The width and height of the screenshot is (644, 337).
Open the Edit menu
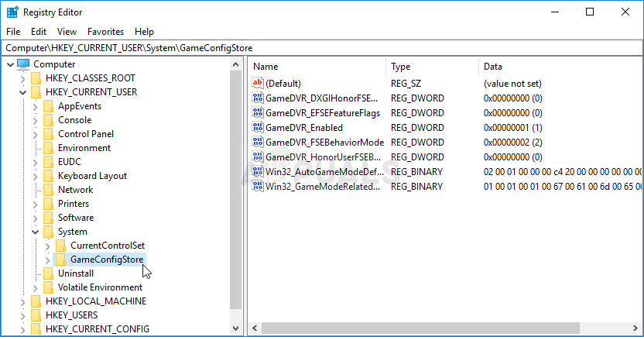click(39, 32)
